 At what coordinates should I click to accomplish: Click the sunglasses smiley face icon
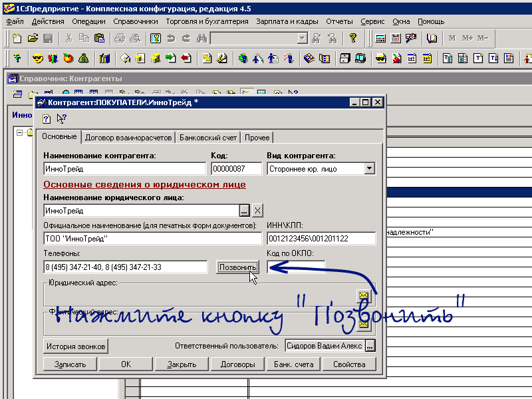coord(38,59)
